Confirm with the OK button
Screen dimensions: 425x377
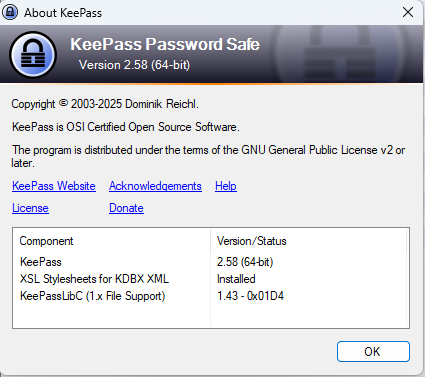pyautogui.click(x=373, y=351)
